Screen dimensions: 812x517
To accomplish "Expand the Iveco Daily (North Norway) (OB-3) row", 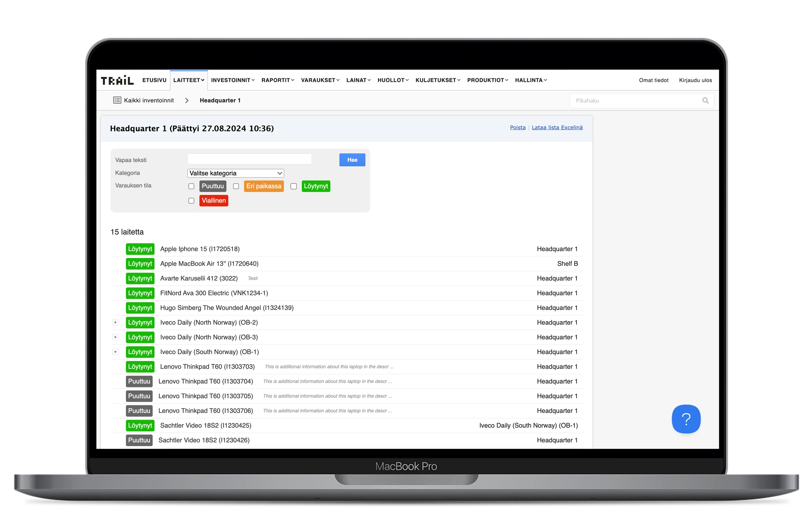I will (115, 337).
